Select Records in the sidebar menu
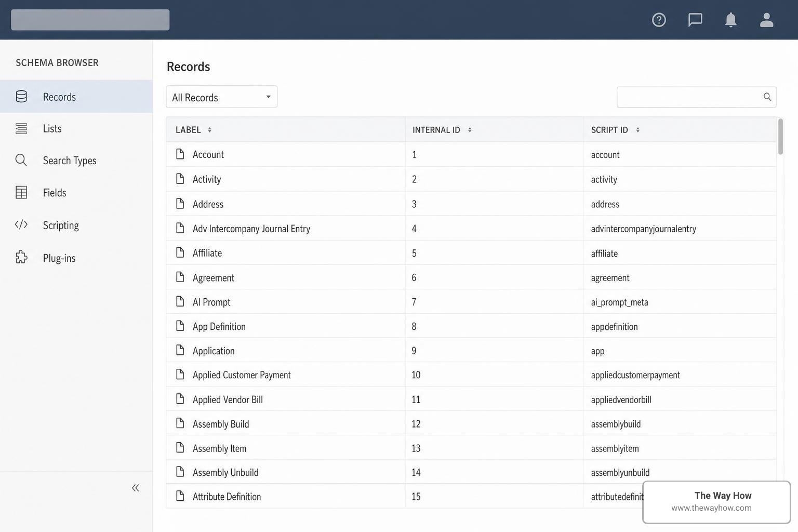798x532 pixels. (76, 97)
